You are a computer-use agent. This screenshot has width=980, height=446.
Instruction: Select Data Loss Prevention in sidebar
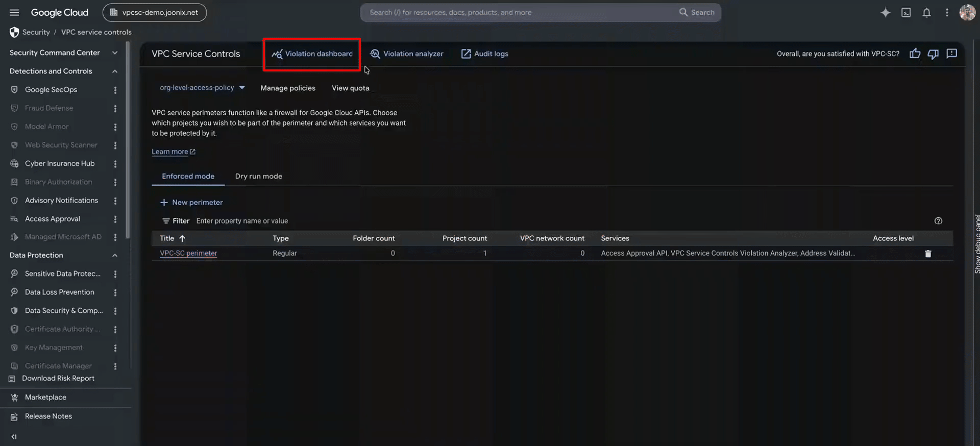tap(60, 292)
